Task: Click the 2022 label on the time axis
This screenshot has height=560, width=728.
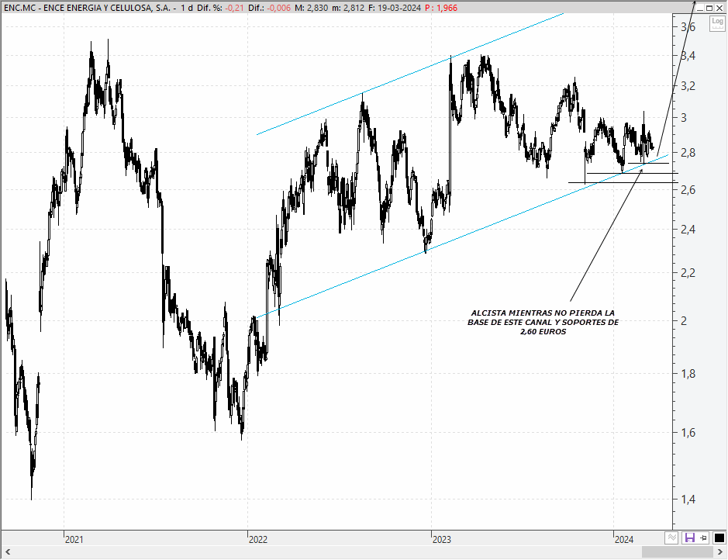Action: [258, 539]
